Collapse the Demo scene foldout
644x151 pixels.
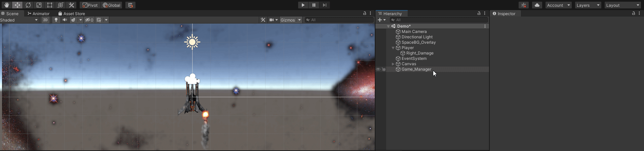[x=389, y=26]
